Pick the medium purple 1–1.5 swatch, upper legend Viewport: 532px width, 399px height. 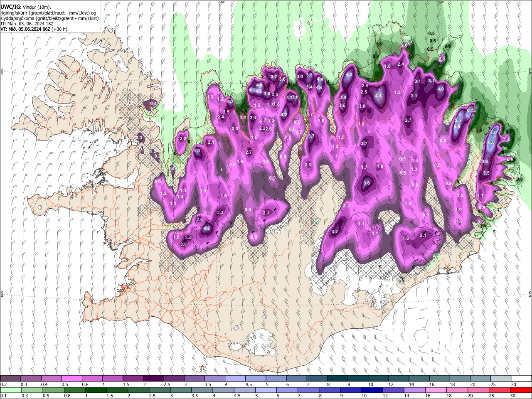coord(112,378)
